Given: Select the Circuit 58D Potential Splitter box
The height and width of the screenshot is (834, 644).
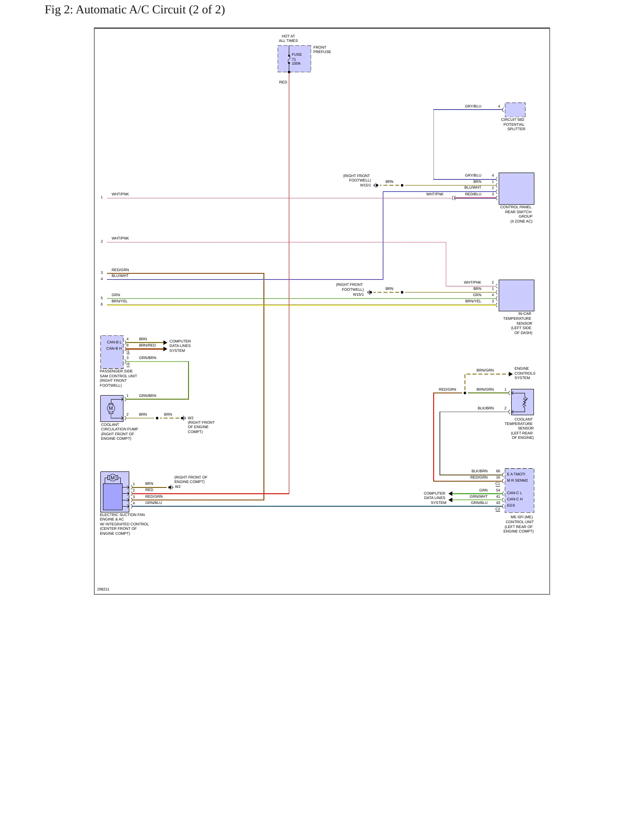Looking at the screenshot, I should [515, 110].
